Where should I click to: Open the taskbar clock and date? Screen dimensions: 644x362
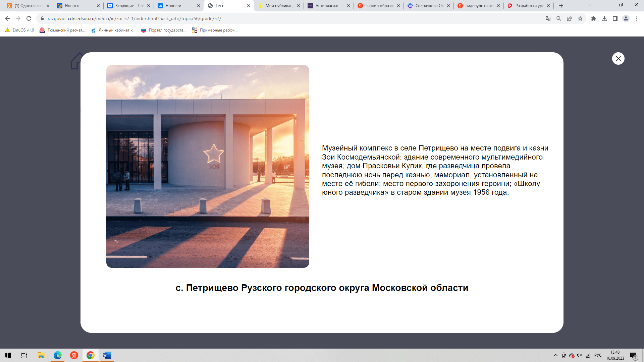[615, 355]
